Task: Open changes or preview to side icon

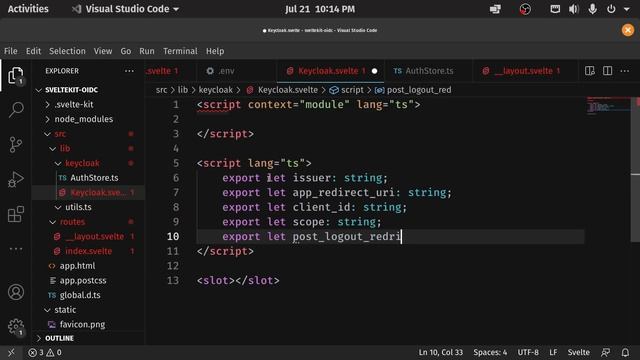Action: click(x=589, y=71)
